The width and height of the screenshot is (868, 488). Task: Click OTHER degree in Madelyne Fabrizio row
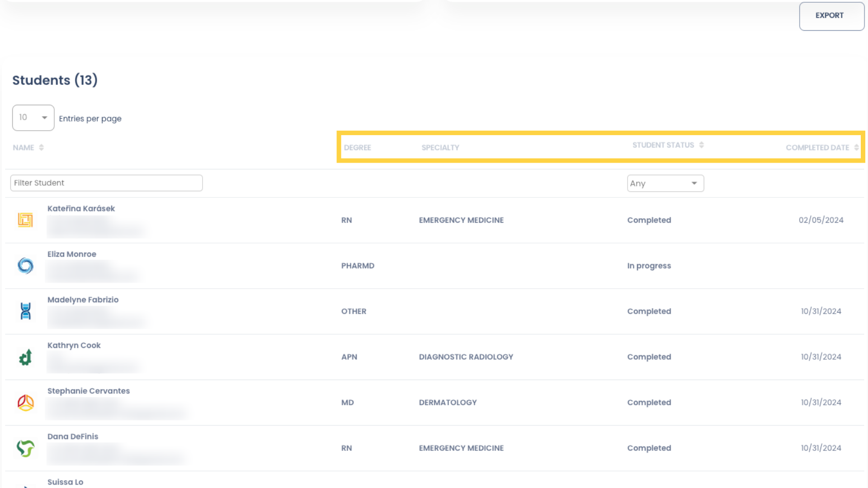click(x=354, y=311)
